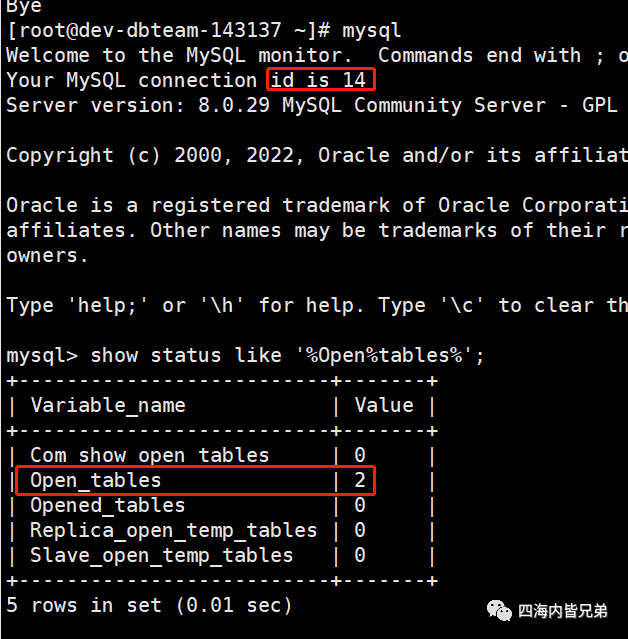The width and height of the screenshot is (628, 639).
Task: Click the 'Variable_name' column header
Action: [x=108, y=406]
